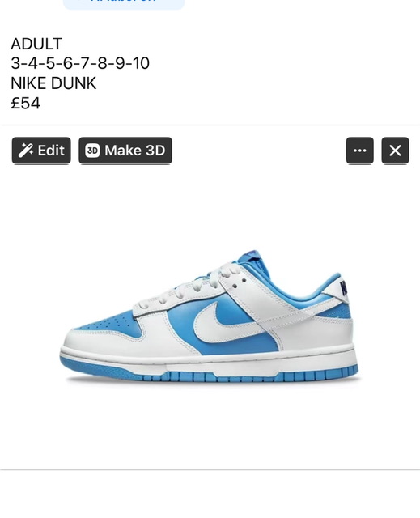Open the Edit photo tool
The image size is (420, 518).
click(41, 151)
